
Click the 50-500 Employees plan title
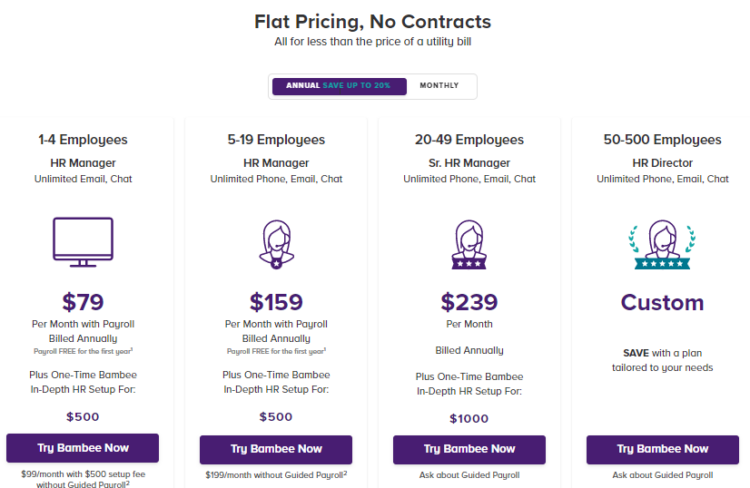coord(662,140)
